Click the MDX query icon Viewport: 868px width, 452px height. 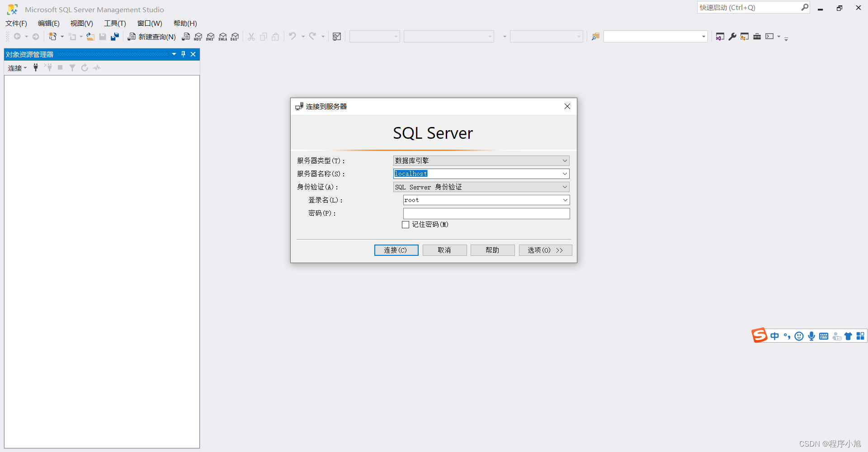[x=198, y=37]
